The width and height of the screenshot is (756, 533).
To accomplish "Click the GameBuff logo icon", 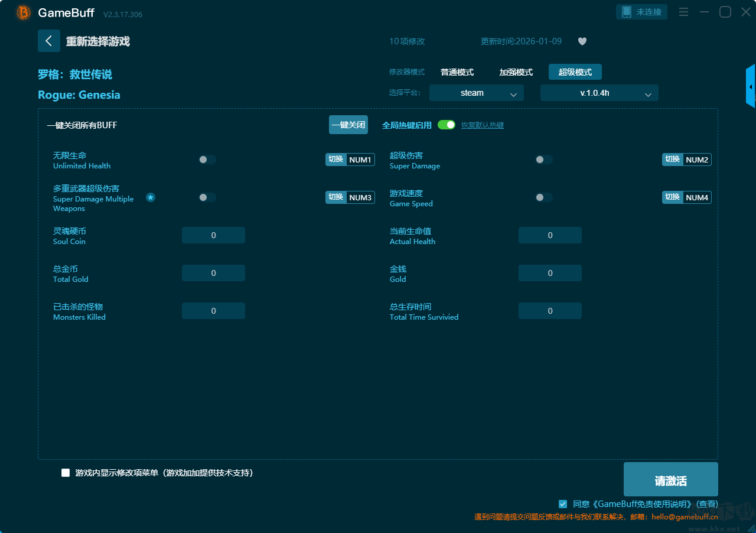I will [x=24, y=12].
